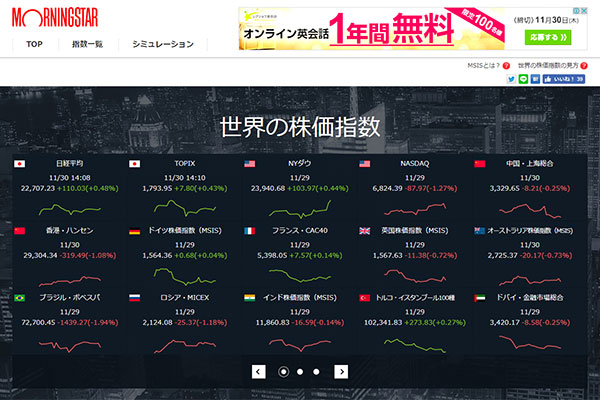Viewport: 600px width, 400px height.
Task: Click the Russia flag beside ロシア・MICEX
Action: tap(134, 298)
